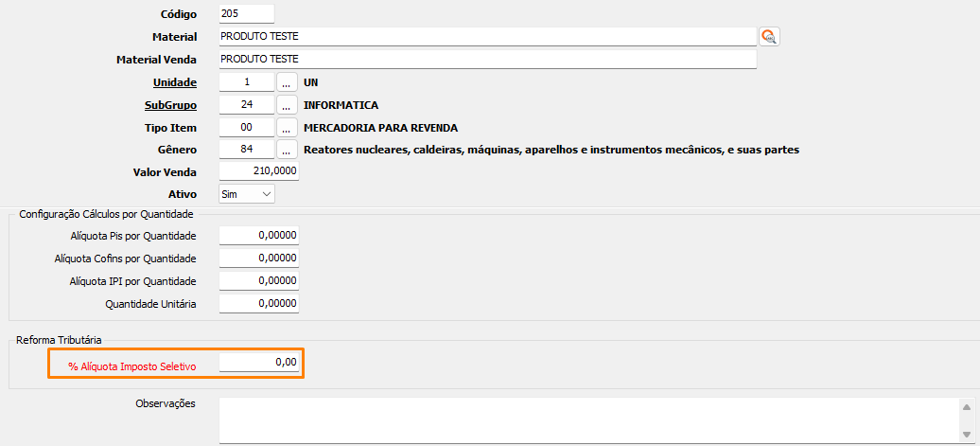Click the Alíquota Cofins por Quantidade field
This screenshot has height=446, width=980.
tap(258, 259)
